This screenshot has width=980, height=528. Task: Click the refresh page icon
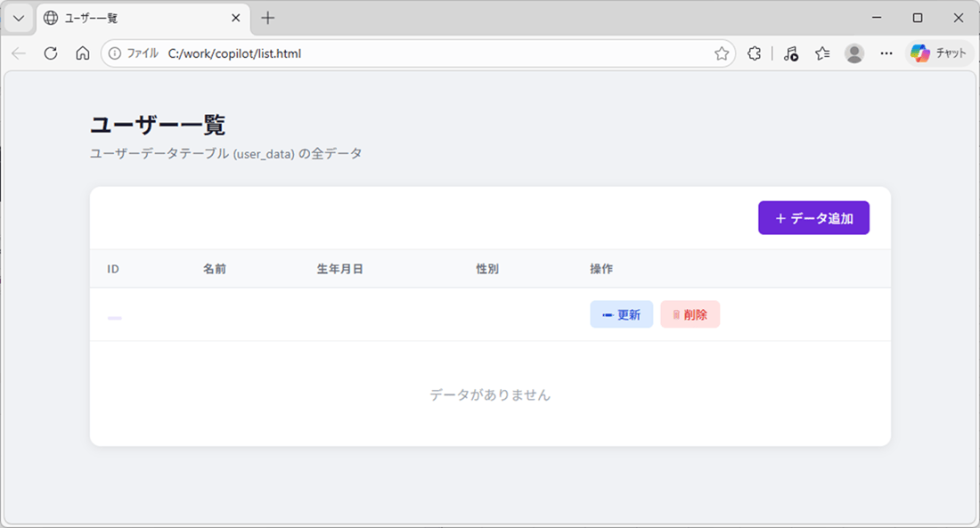(51, 53)
